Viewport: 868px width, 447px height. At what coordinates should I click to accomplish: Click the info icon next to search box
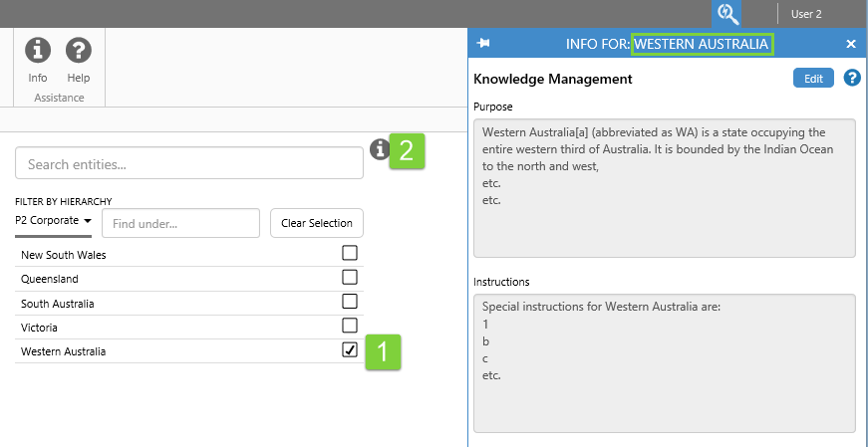[380, 149]
